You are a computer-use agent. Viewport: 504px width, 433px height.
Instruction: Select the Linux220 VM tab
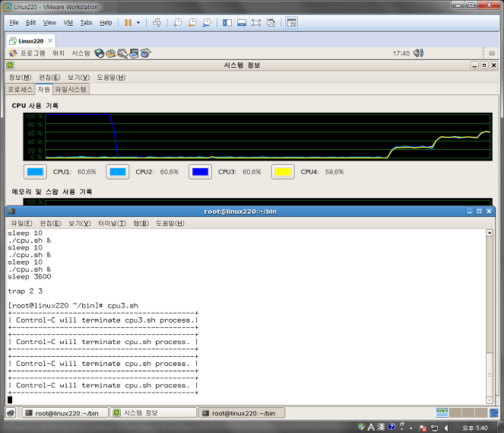31,41
